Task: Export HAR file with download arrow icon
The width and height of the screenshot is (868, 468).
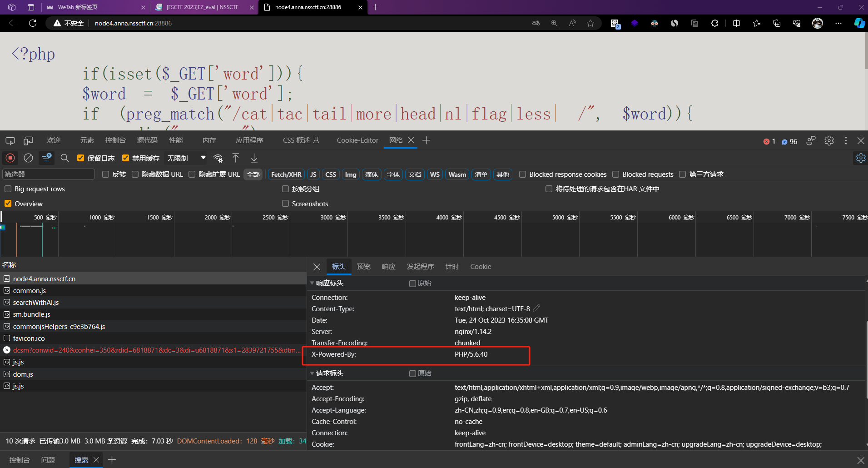Action: 254,158
